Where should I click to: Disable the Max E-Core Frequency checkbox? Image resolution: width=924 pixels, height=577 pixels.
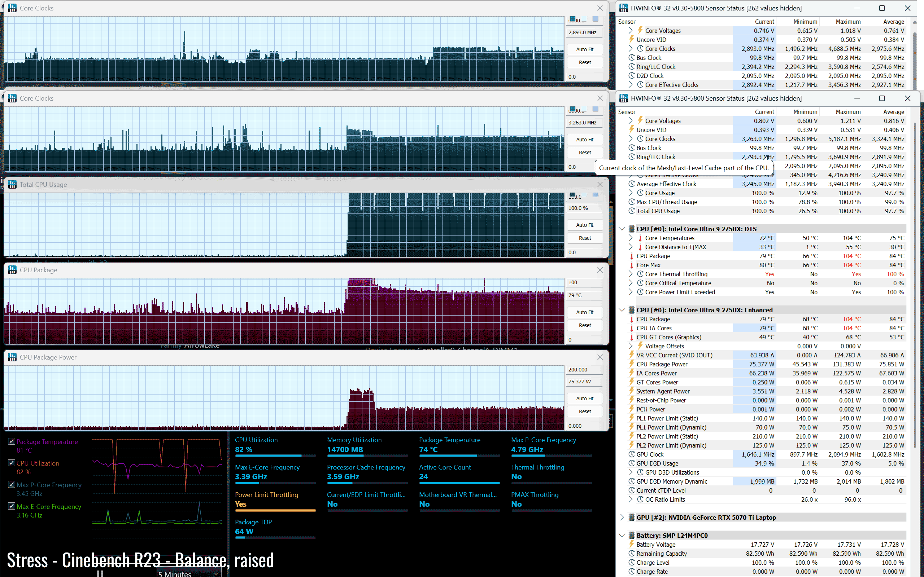pyautogui.click(x=12, y=506)
